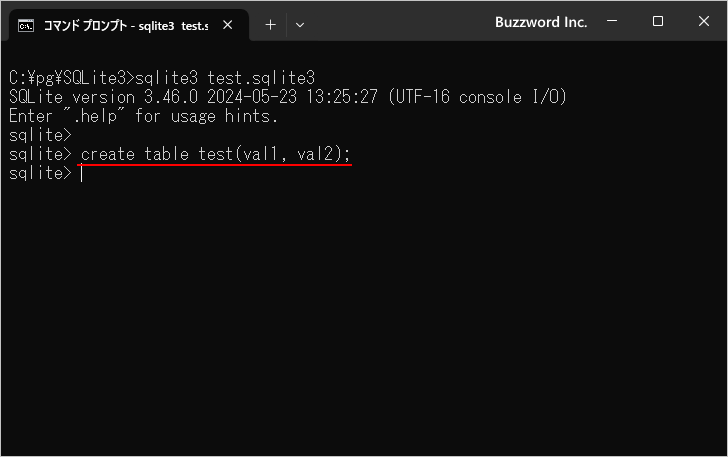The image size is (728, 457).
Task: Click the 'create table test(val1, val2);' command
Action: (216, 154)
